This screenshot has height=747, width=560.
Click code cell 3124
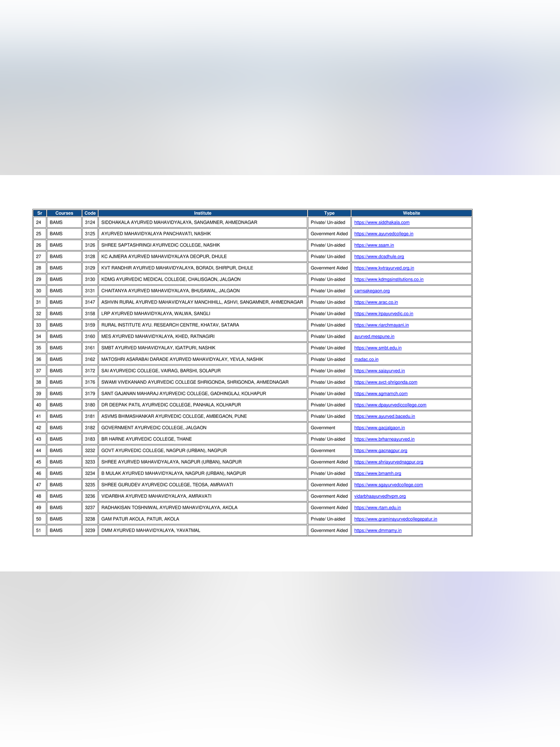pos(90,223)
